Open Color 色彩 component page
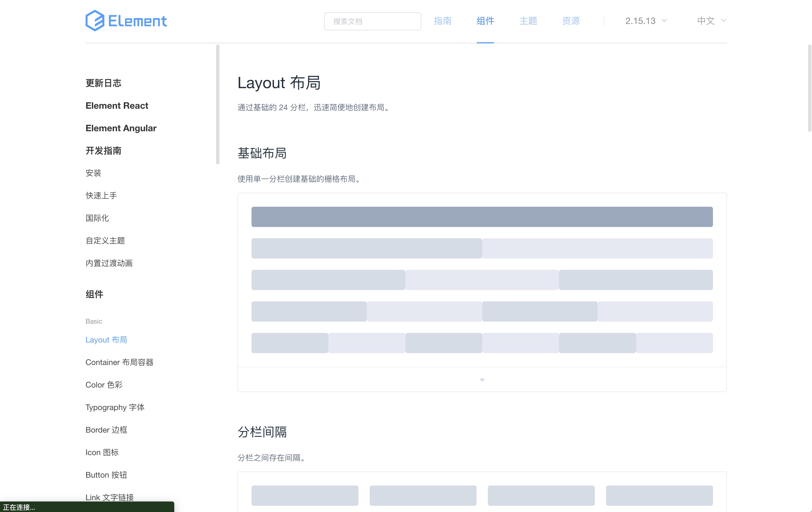Image resolution: width=812 pixels, height=512 pixels. tap(104, 385)
